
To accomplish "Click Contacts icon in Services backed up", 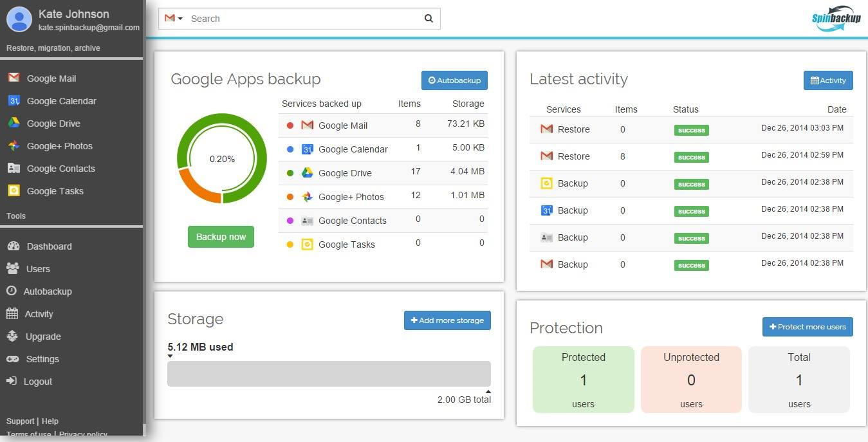I will point(307,221).
